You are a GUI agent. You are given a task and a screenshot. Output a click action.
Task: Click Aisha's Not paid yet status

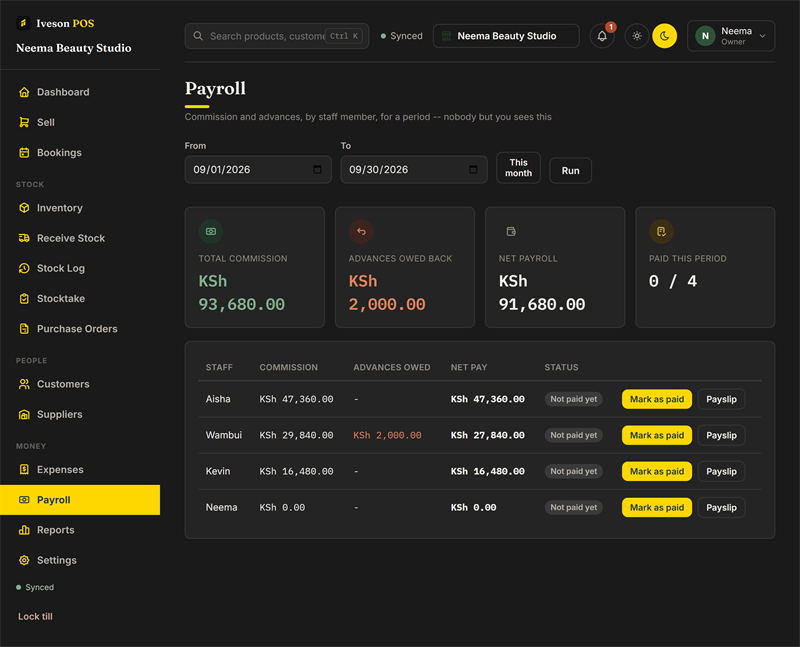[573, 399]
